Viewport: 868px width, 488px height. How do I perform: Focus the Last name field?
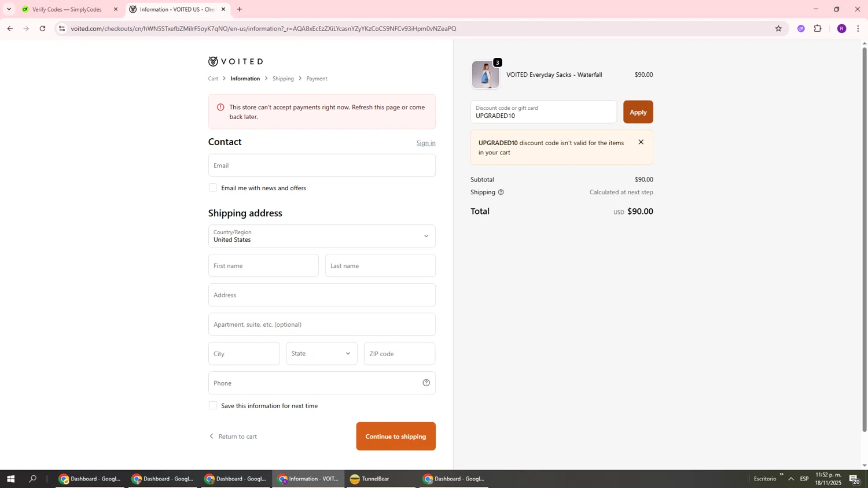380,265
